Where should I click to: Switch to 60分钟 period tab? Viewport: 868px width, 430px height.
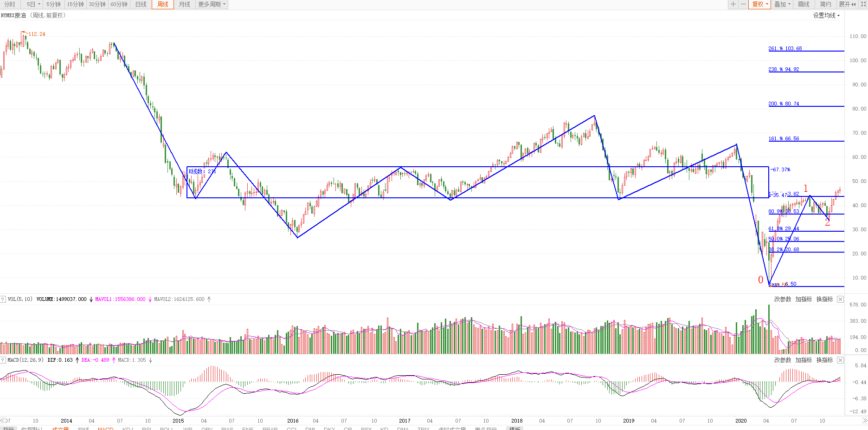(119, 4)
